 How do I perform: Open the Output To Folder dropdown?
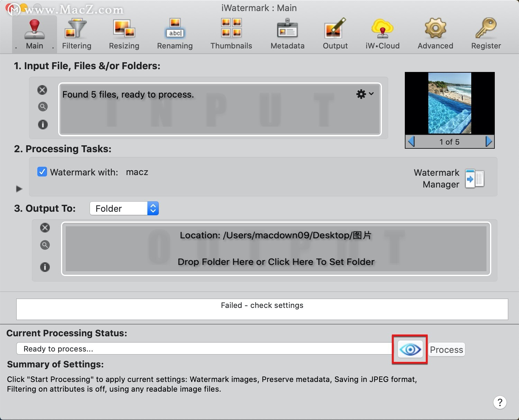(x=124, y=208)
